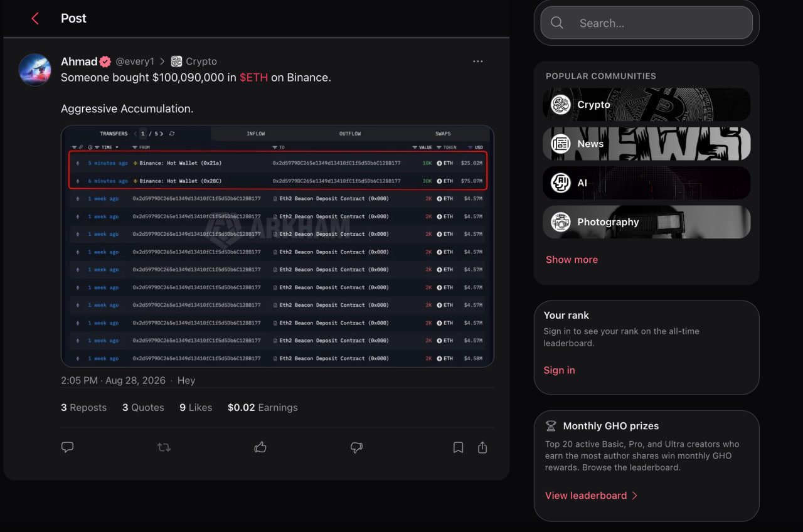This screenshot has height=532, width=803.
Task: Open the Crypto community icon beside the handle
Action: pos(177,61)
